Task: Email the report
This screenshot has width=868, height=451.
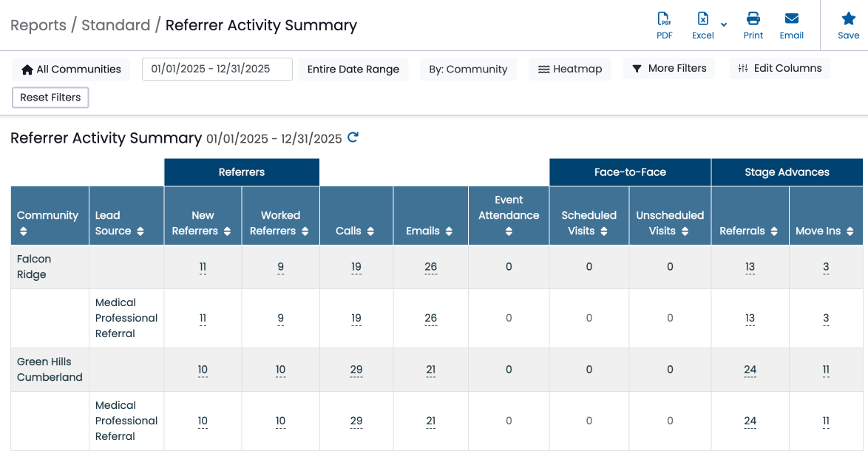Action: [x=792, y=25]
